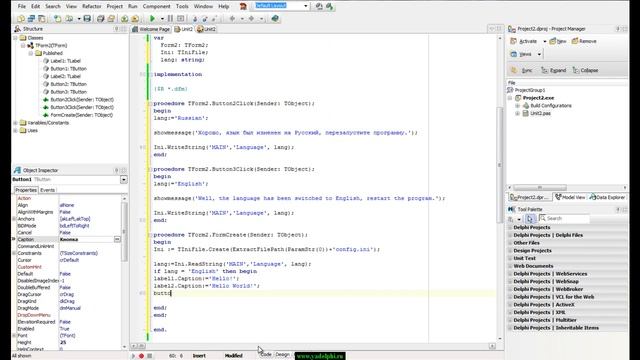The width and height of the screenshot is (640, 360).
Task: Click the Expand button in Project Manager
Action: [554, 70]
